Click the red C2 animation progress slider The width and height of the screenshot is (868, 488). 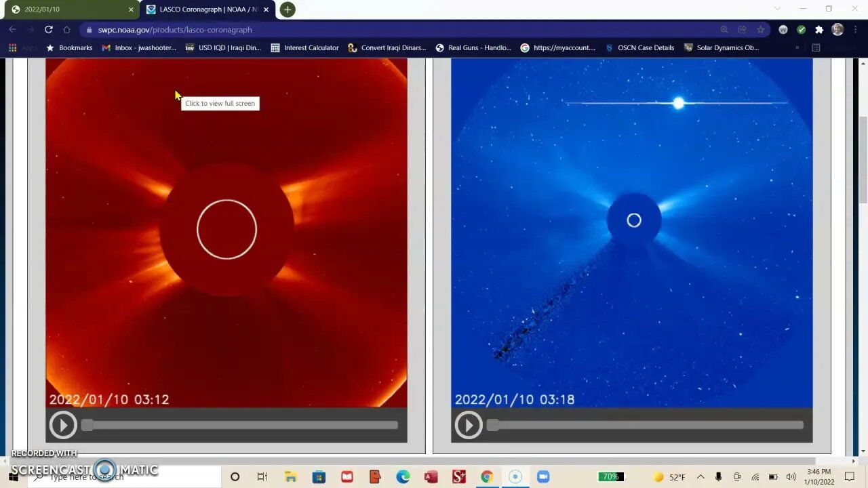(x=239, y=425)
